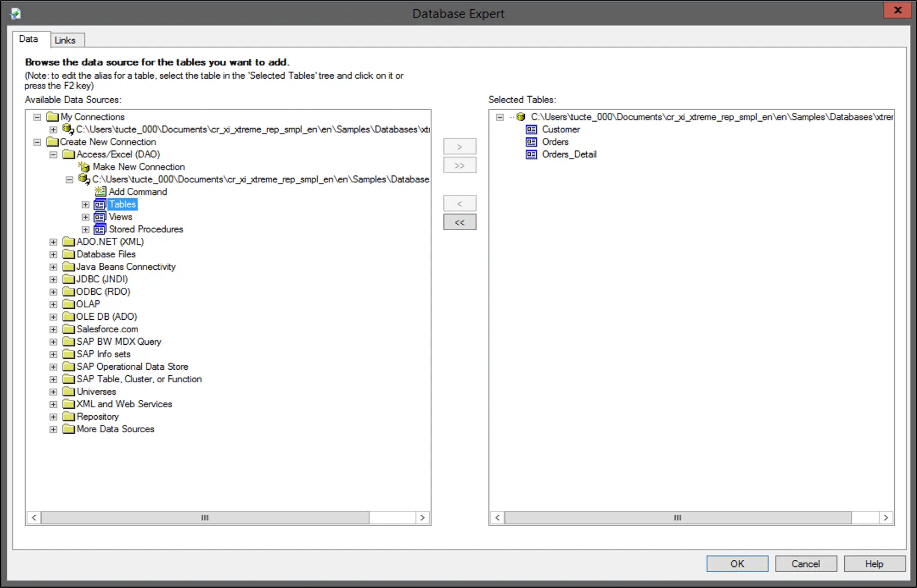This screenshot has width=917, height=588.
Task: Click the Add Command icon
Action: (100, 192)
